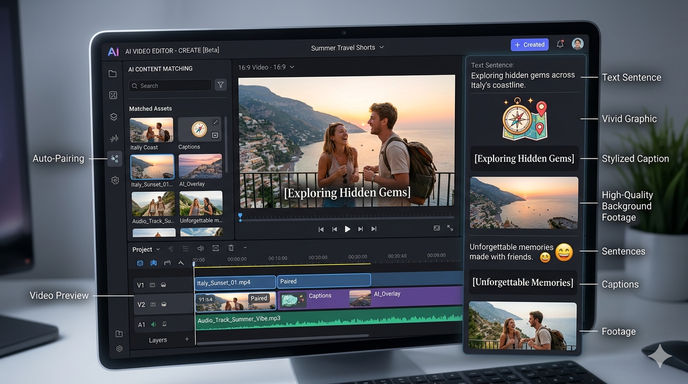The height and width of the screenshot is (384, 688).
Task: Click in the asset Search field
Action: (170, 86)
